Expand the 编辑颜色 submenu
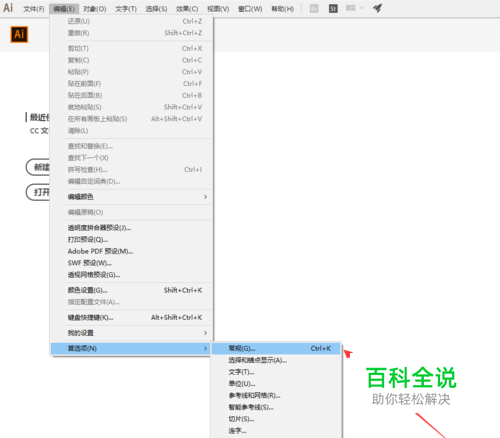This screenshot has width=500, height=438. [x=132, y=197]
